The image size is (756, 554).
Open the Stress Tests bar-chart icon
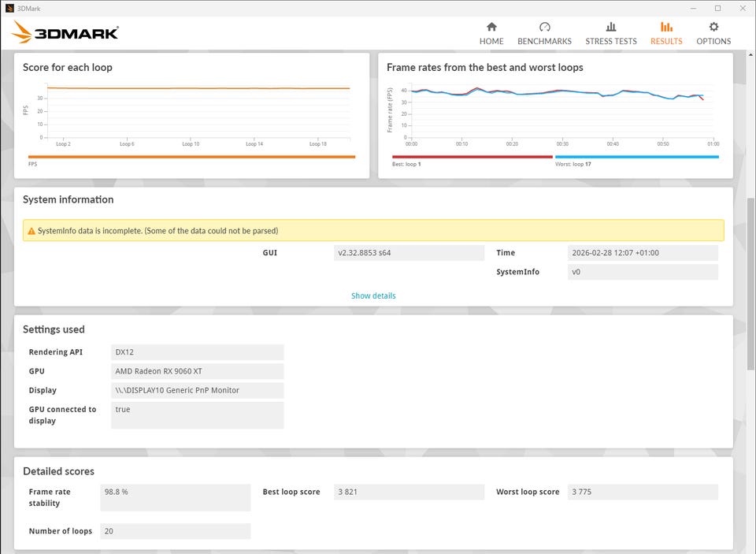(611, 28)
